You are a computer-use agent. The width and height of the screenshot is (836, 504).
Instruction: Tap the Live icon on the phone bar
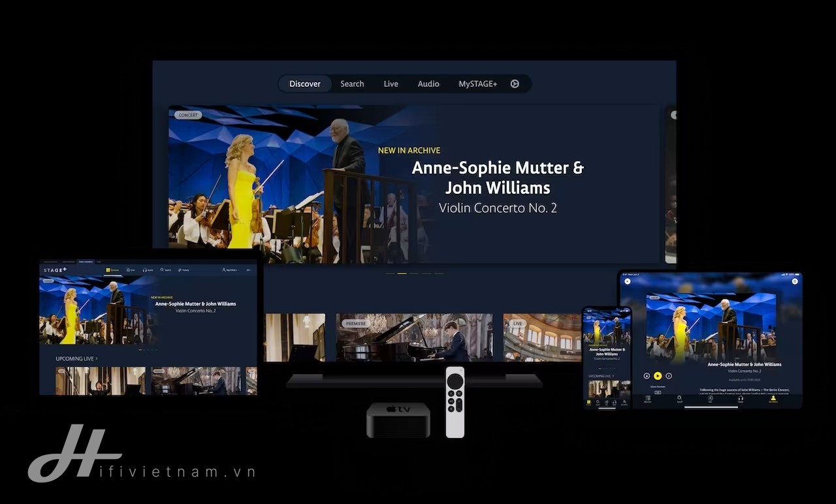pyautogui.click(x=606, y=403)
